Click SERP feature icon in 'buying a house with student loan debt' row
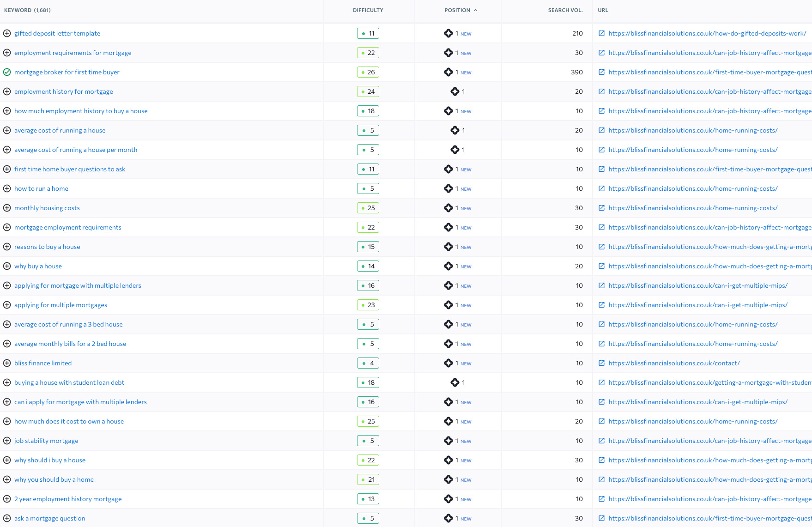812x527 pixels. click(455, 382)
